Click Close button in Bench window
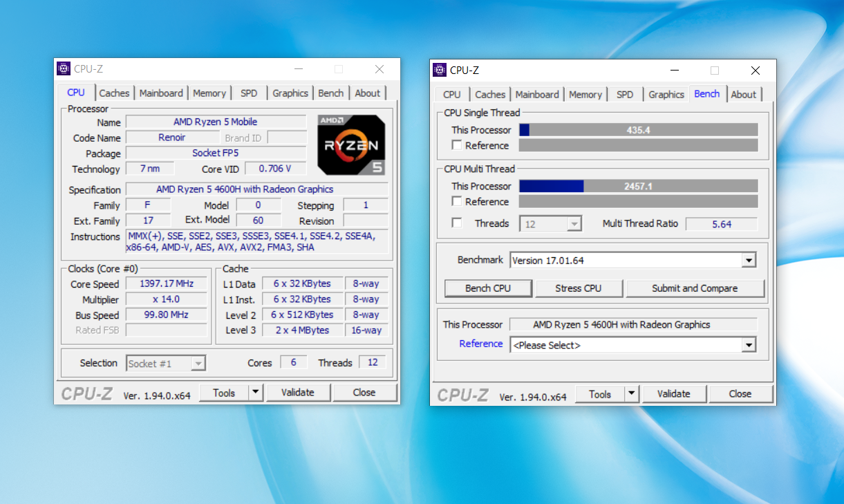Screen dimensions: 844x504 pos(740,394)
